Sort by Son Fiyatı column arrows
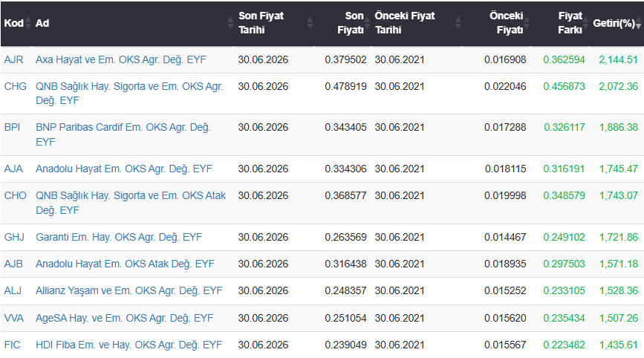The width and height of the screenshot is (644, 358). click(368, 23)
